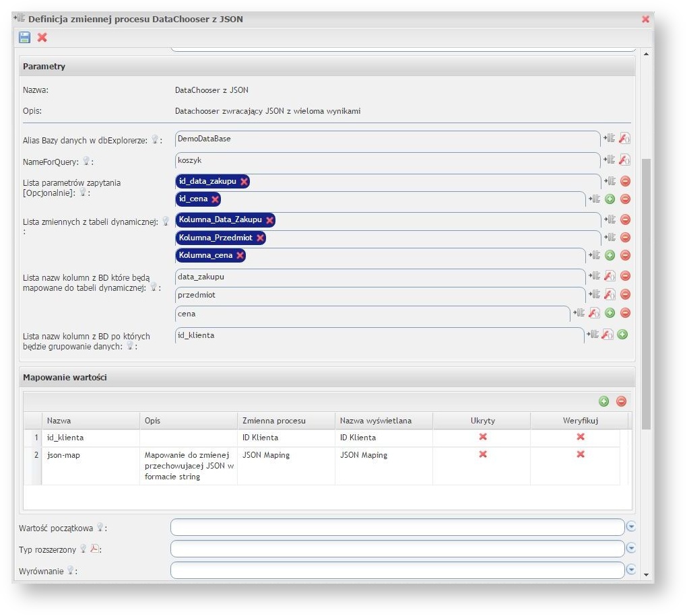Open the Typ rozszerzony dropdown arrow
This screenshot has height=616, width=687.
point(631,549)
